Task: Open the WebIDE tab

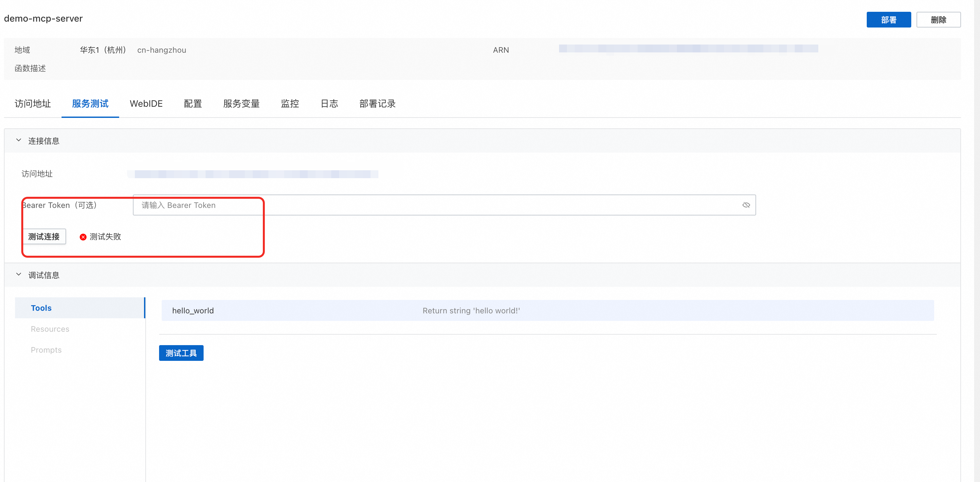Action: [146, 103]
